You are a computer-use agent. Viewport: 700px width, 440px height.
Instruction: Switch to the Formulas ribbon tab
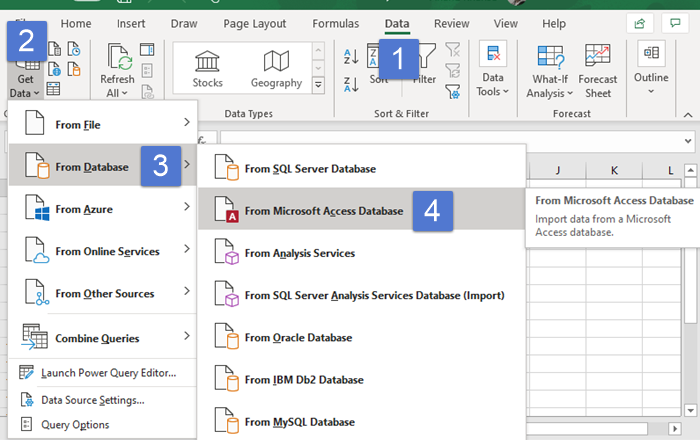coord(335,24)
